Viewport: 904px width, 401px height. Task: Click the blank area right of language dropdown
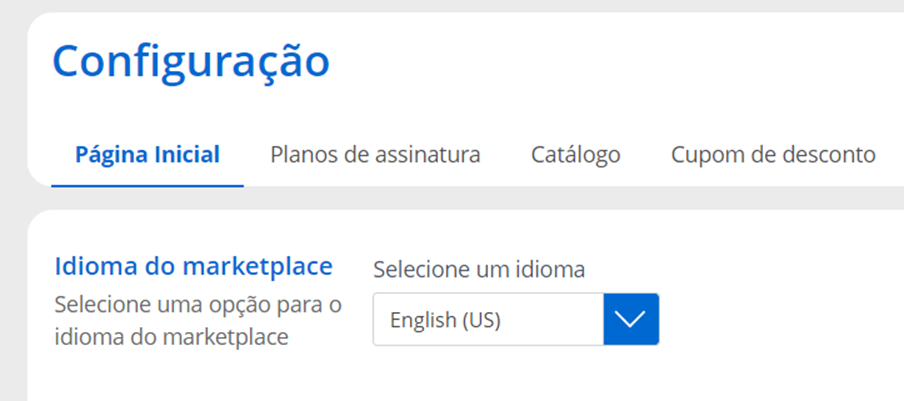[x=780, y=320]
